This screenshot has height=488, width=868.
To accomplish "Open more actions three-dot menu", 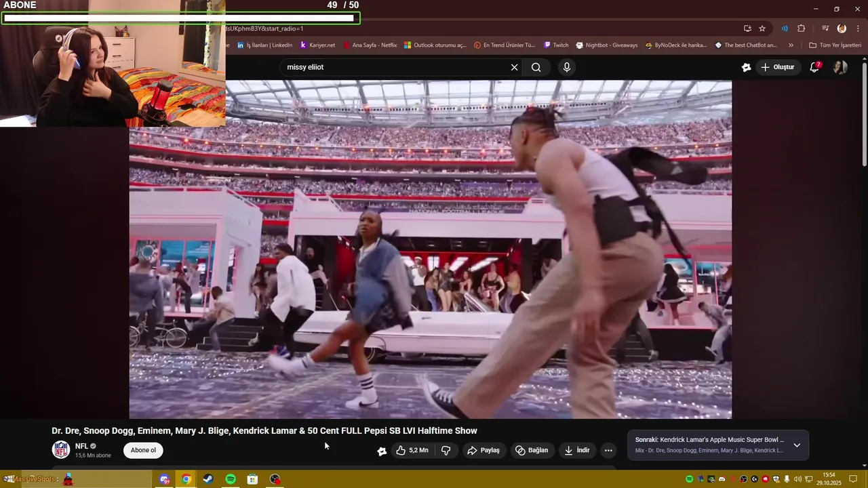I will click(x=608, y=450).
